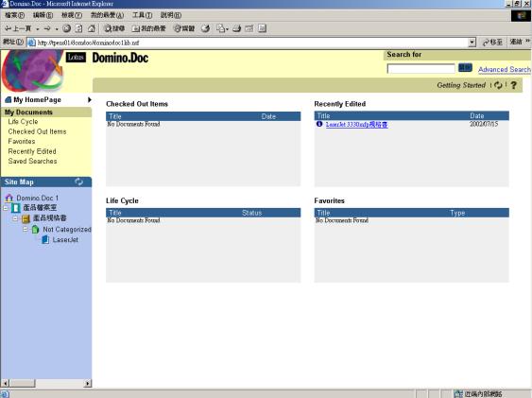Collapse the file cabinet node in Site Map
This screenshot has height=398, width=532.
15,218
